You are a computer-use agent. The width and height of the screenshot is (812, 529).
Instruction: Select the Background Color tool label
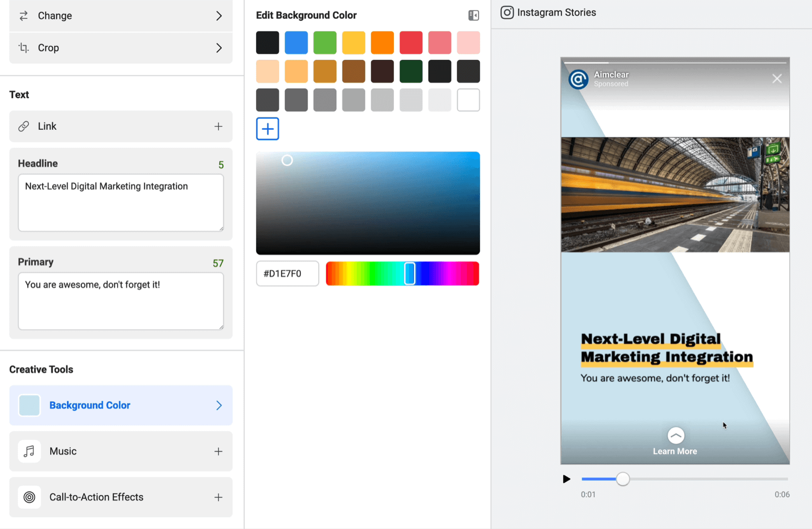(x=90, y=405)
